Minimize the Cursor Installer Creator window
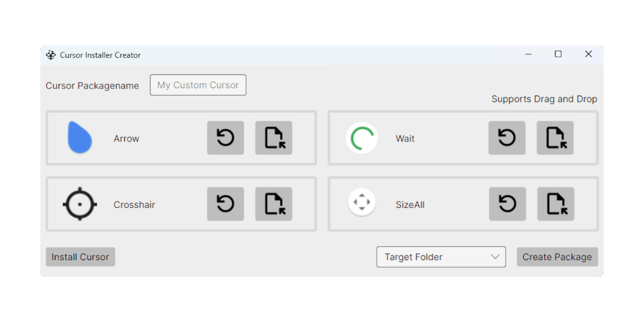This screenshot has height=322, width=644. point(528,54)
